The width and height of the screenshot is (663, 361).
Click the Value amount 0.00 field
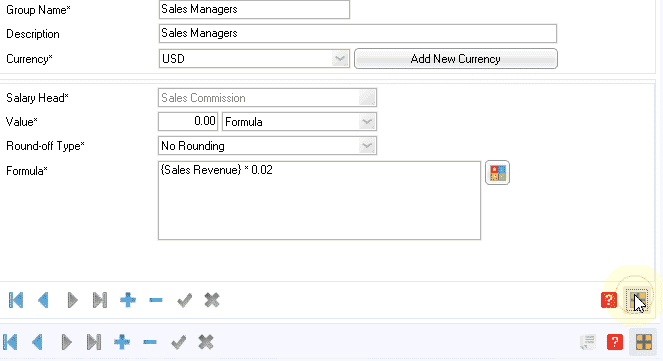point(188,122)
